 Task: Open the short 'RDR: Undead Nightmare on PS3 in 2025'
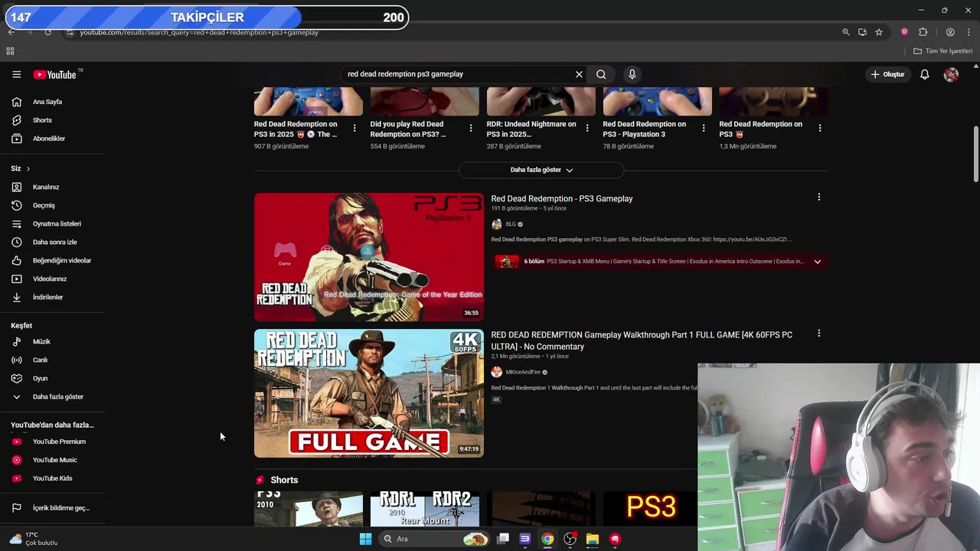531,129
